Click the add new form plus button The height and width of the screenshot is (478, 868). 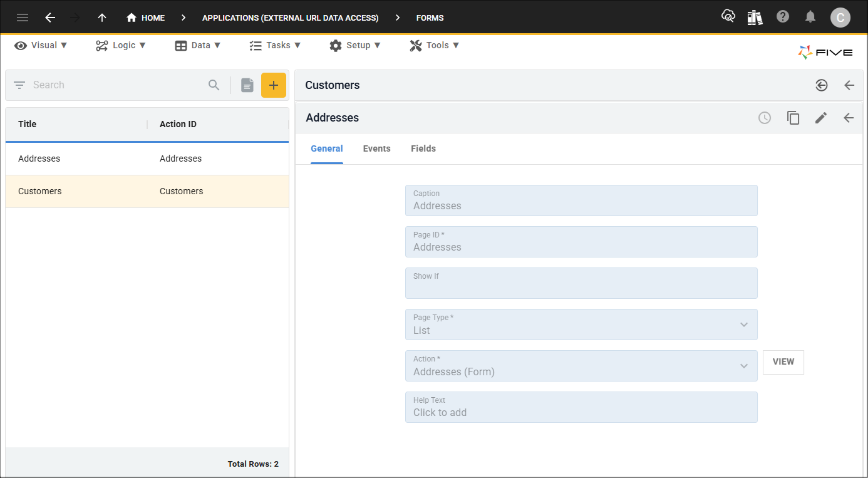click(274, 85)
